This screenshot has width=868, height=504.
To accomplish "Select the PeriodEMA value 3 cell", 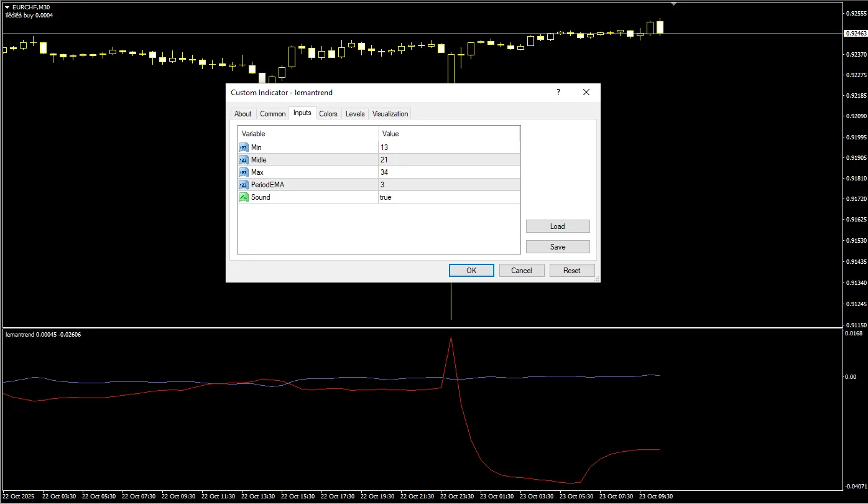I will pos(449,185).
